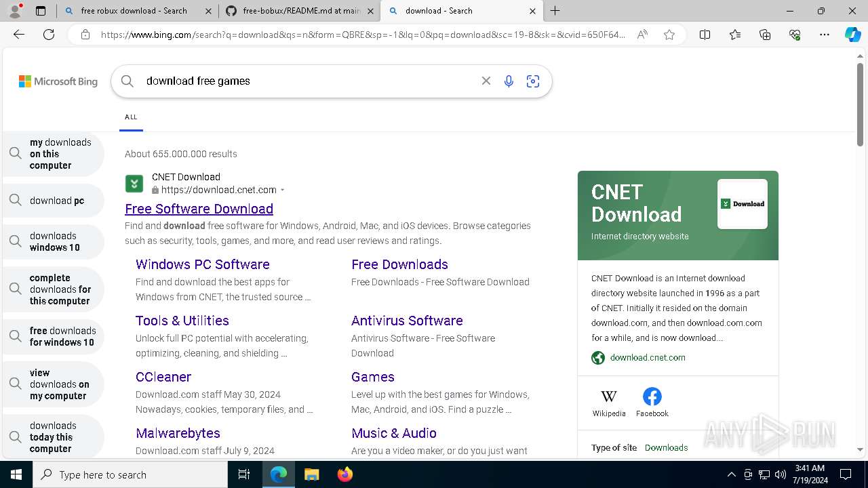This screenshot has width=868, height=488.
Task: Open download.cnet.com link in panel
Action: pyautogui.click(x=648, y=357)
